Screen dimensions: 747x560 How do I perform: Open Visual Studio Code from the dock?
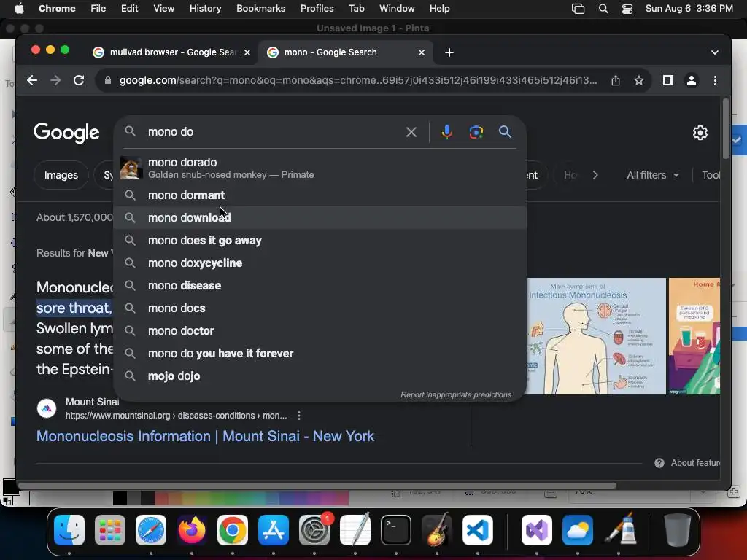click(477, 529)
